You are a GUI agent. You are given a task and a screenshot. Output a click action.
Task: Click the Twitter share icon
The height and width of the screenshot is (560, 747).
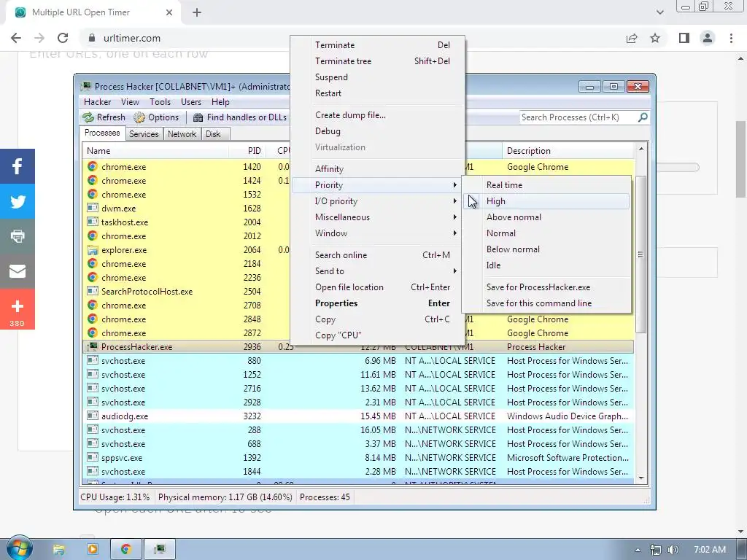click(x=18, y=201)
